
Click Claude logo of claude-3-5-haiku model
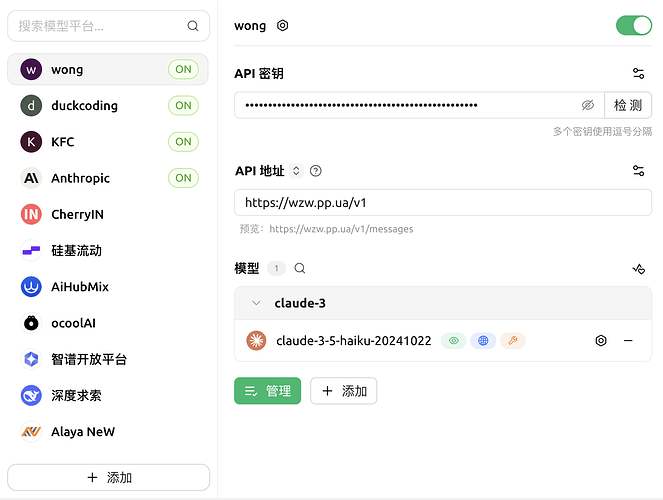pos(256,341)
